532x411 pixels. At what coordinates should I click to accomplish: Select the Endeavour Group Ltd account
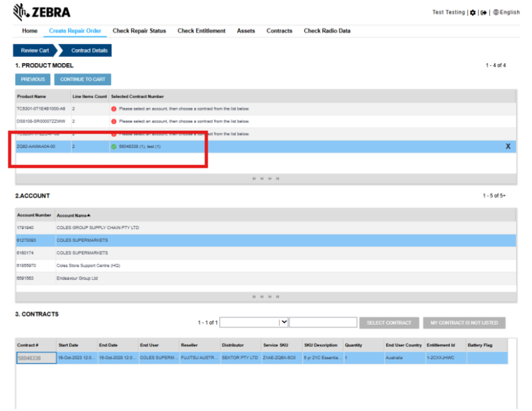266,278
